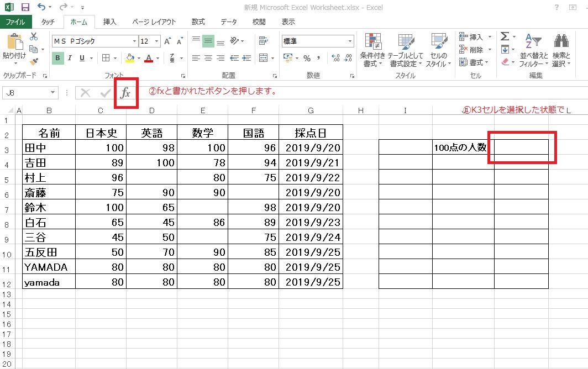Toggle Bold formatting button

[58, 58]
